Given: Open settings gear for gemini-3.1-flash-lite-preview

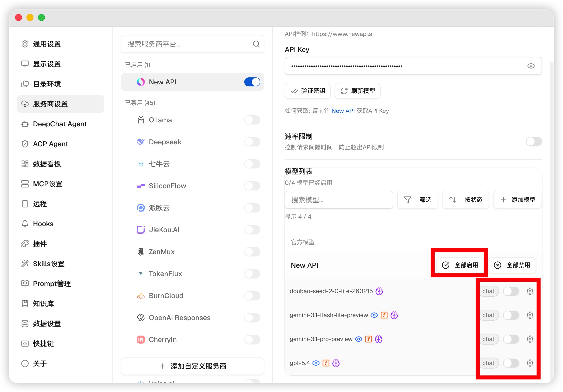Looking at the screenshot, I should 530,315.
